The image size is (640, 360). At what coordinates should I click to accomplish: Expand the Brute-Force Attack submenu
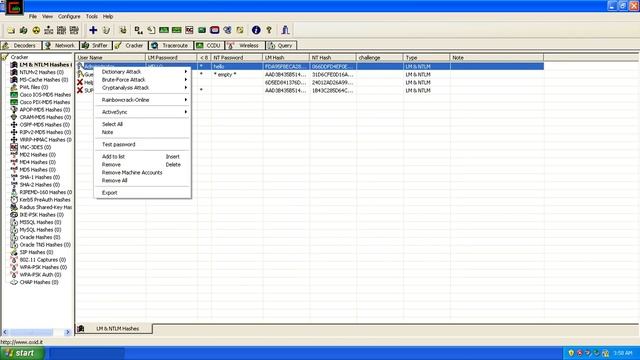tap(143, 80)
